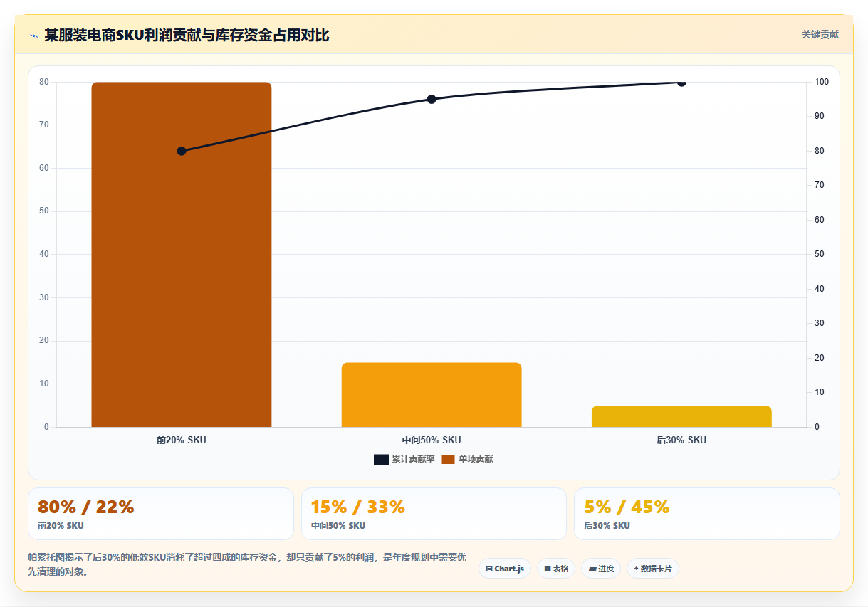Click the lightning icon beside the chart title
This screenshot has width=868, height=607.
tap(33, 35)
